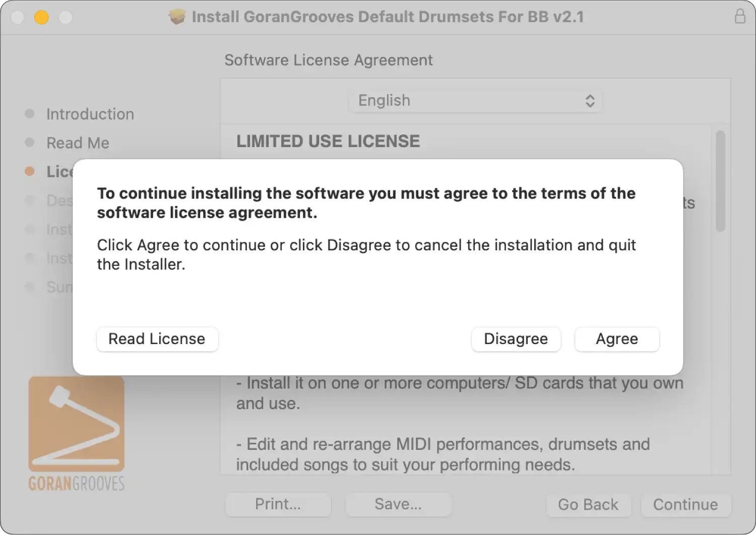The image size is (756, 535).
Task: Open the English language dropdown
Action: pyautogui.click(x=475, y=101)
